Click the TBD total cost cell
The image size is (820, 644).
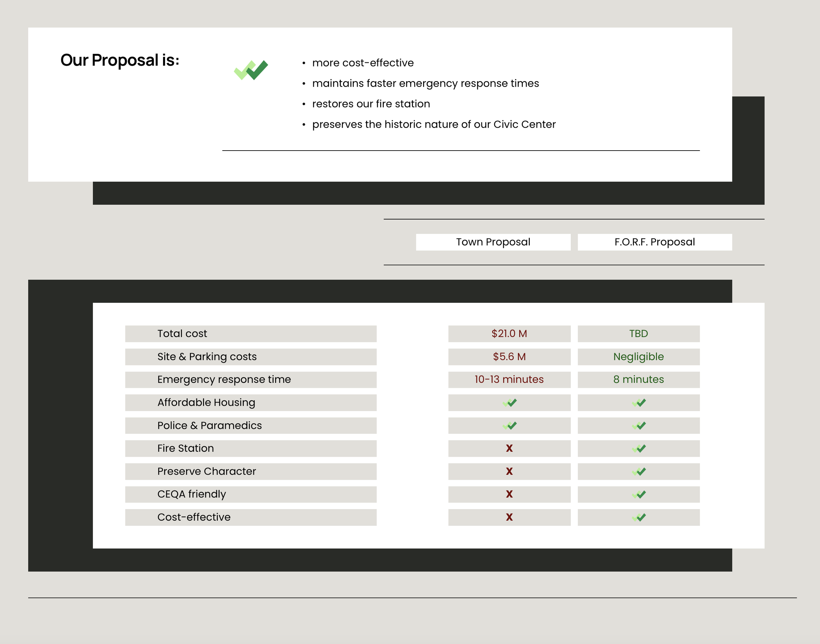639,334
